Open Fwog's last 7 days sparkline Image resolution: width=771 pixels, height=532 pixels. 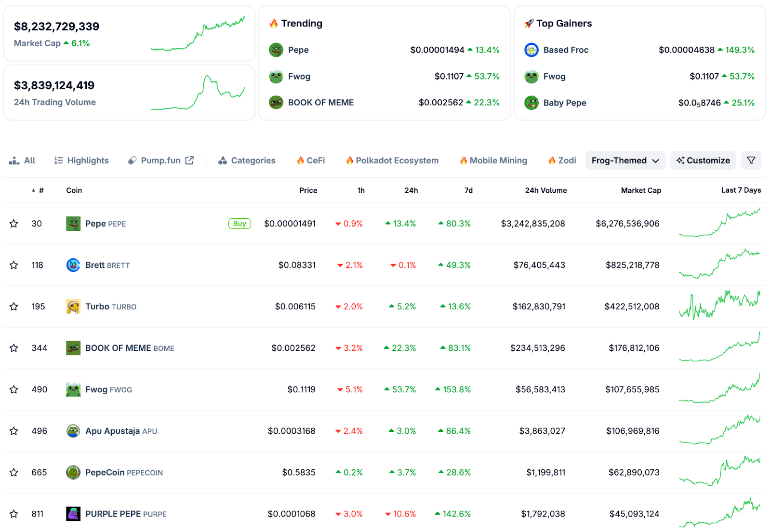719,388
